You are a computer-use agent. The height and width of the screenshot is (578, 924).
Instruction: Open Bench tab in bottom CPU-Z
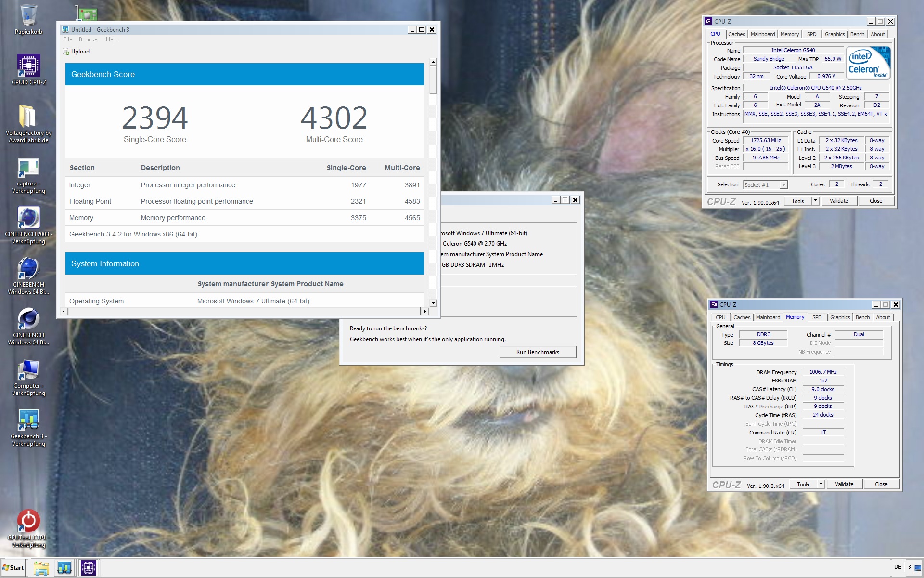[x=862, y=317]
